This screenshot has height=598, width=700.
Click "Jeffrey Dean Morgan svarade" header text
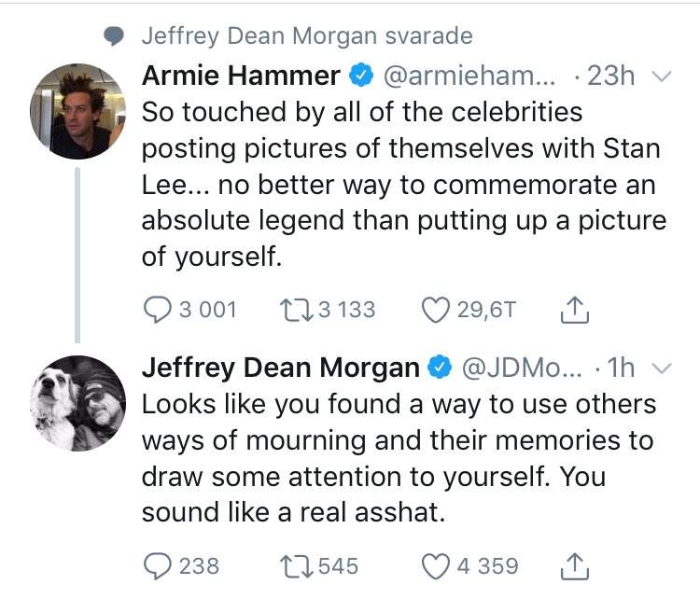pos(306,36)
